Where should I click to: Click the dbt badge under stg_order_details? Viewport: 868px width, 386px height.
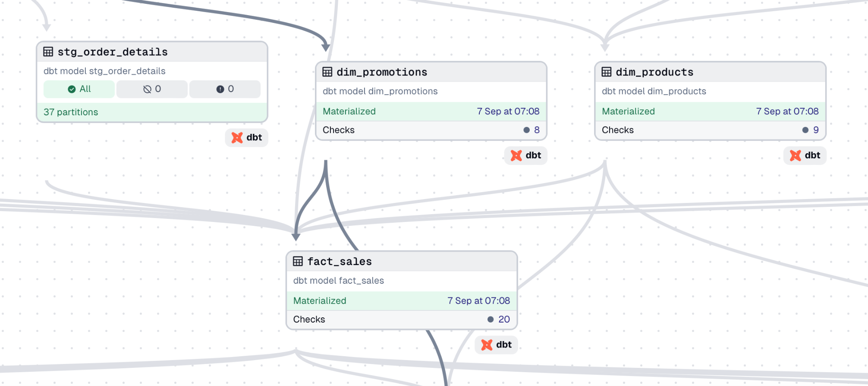click(247, 138)
